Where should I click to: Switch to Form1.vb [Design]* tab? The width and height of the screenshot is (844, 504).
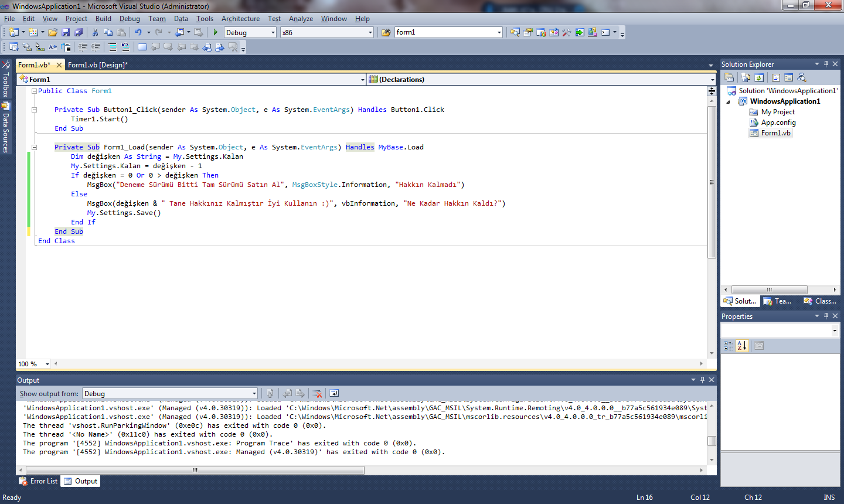97,65
